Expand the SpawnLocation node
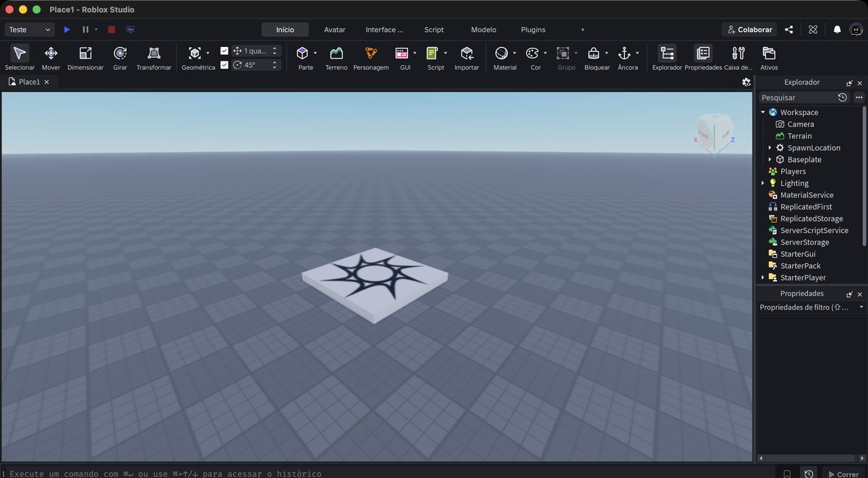The image size is (868, 478). [x=770, y=148]
